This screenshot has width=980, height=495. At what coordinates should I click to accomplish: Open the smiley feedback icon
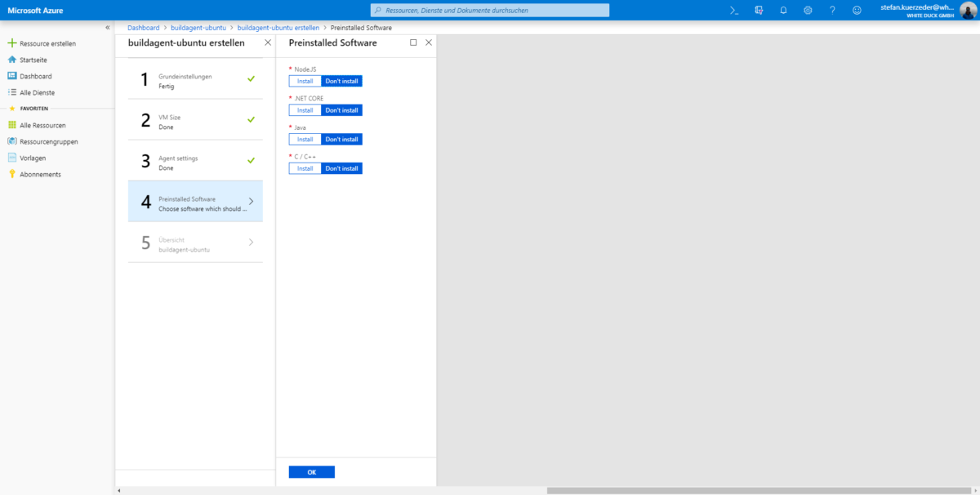pyautogui.click(x=856, y=10)
